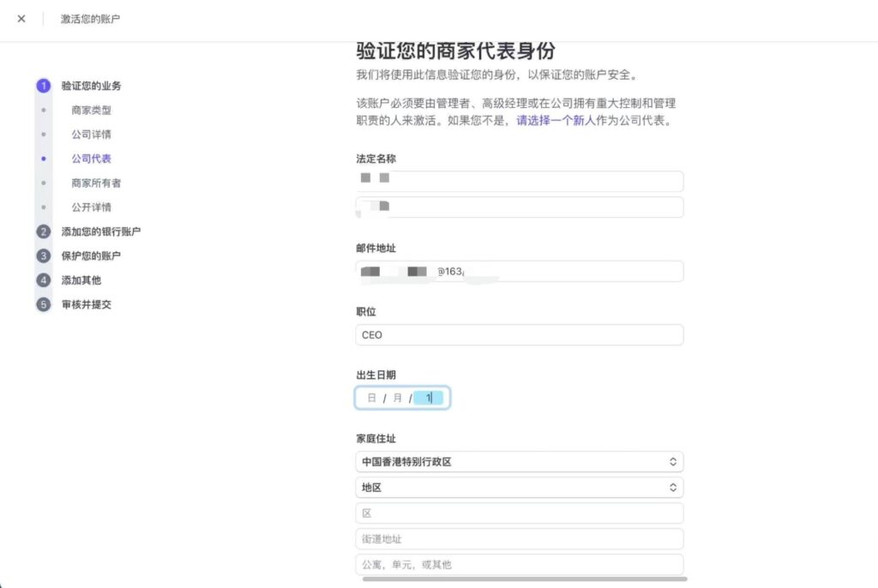
Task: Select 公司代表 in the sidebar
Action: pos(91,159)
